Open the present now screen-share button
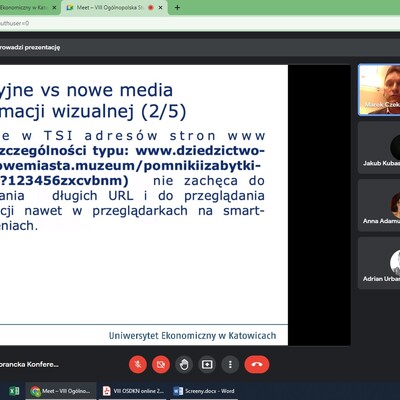400x400 pixels. point(207,364)
